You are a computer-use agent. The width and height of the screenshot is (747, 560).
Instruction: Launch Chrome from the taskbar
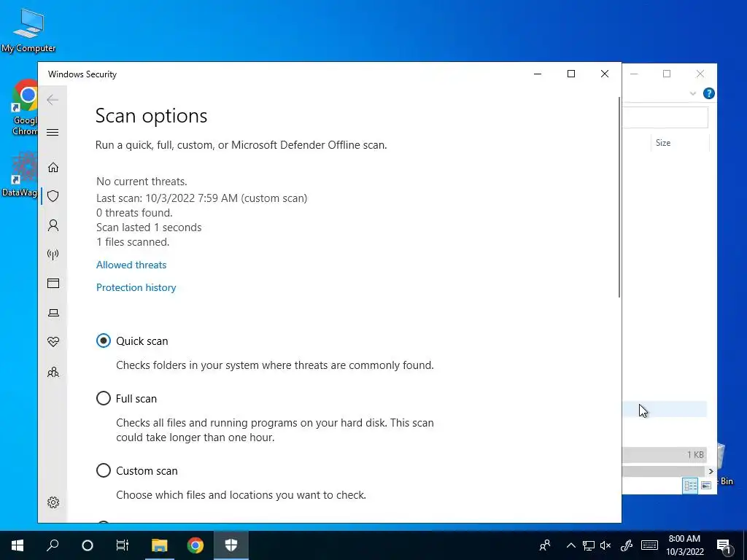coord(196,545)
